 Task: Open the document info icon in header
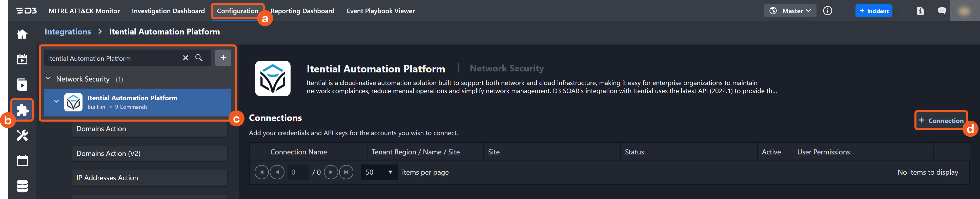[920, 11]
